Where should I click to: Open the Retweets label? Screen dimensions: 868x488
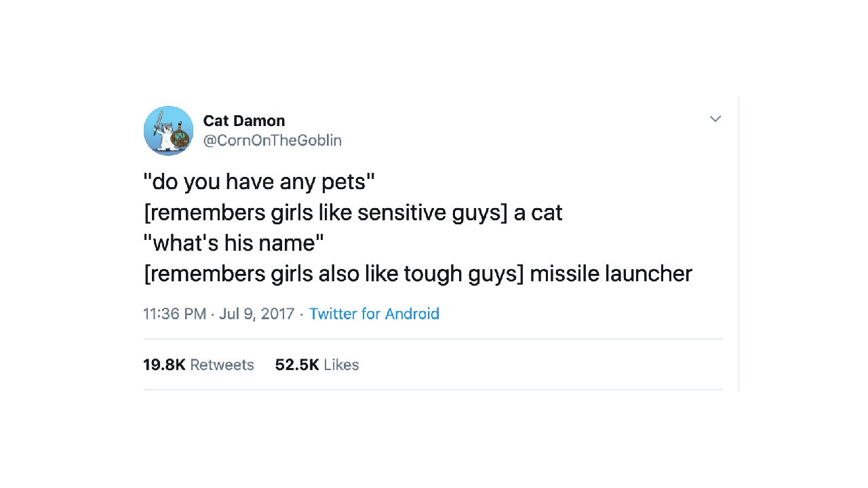(x=222, y=365)
